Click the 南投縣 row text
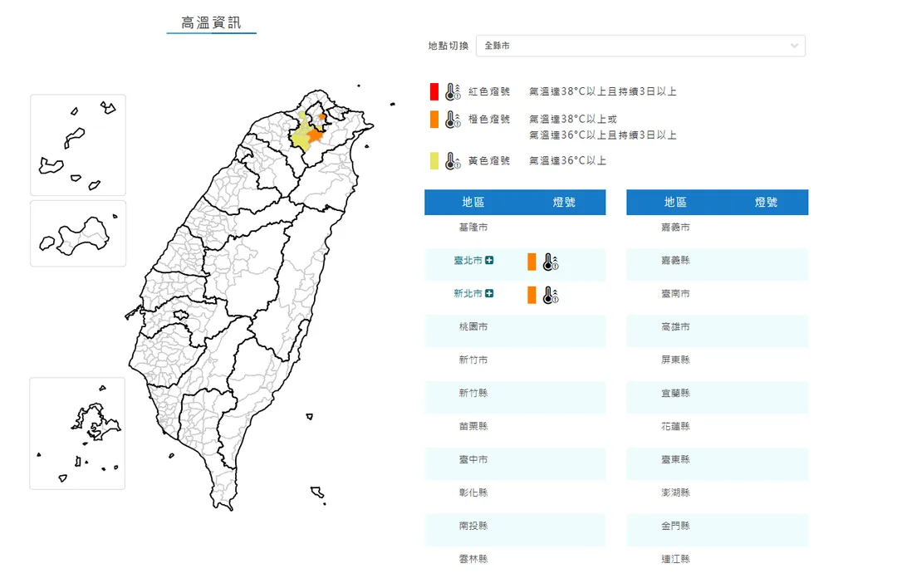The image size is (897, 588). point(473,526)
